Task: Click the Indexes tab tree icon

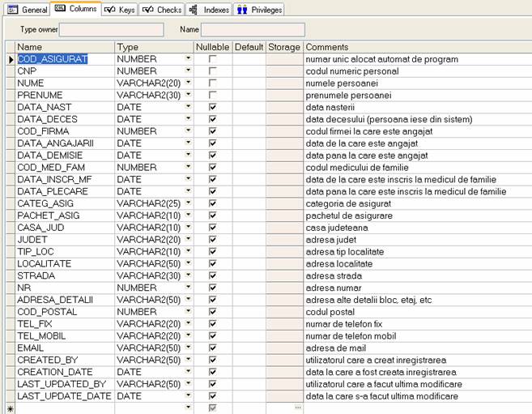Action: pos(193,10)
